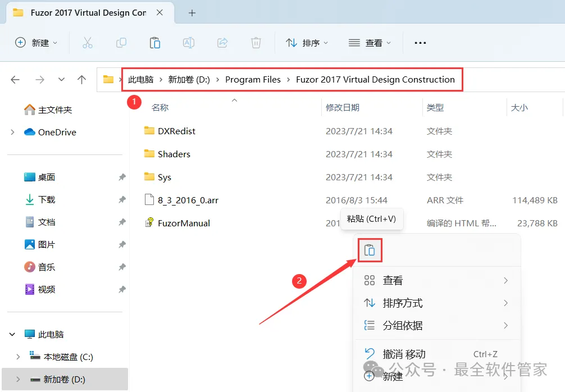Sort by 类型 column header

(x=435, y=107)
